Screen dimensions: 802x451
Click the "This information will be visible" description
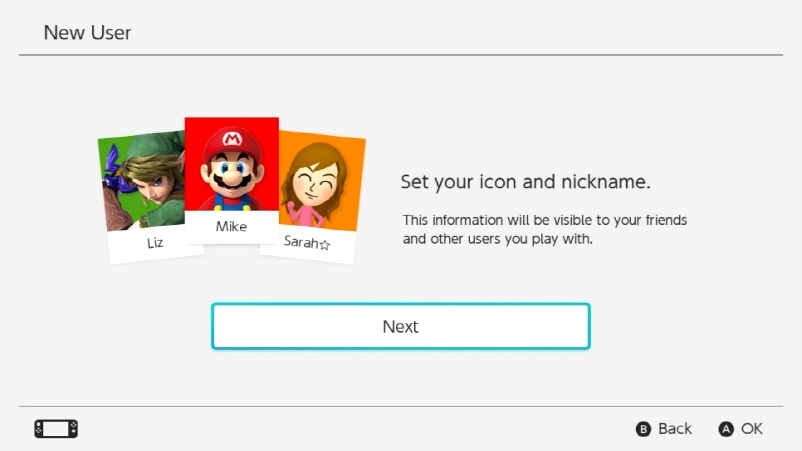pyautogui.click(x=545, y=230)
